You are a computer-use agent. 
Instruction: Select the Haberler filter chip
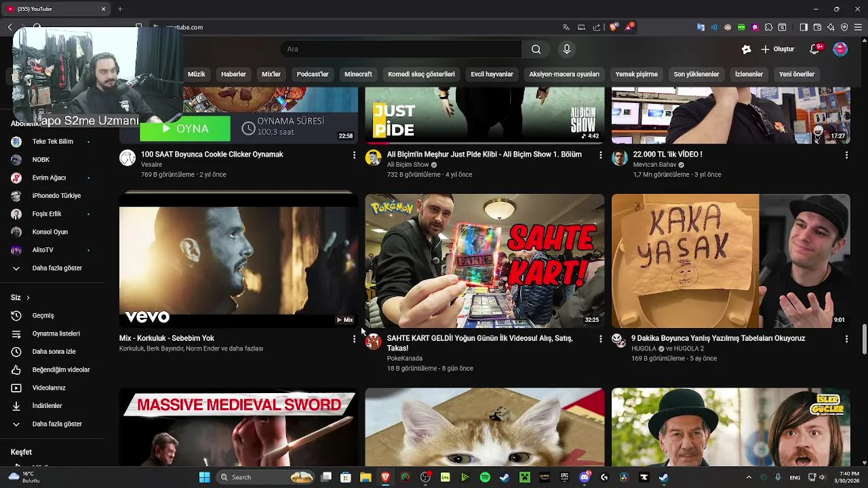click(x=233, y=74)
